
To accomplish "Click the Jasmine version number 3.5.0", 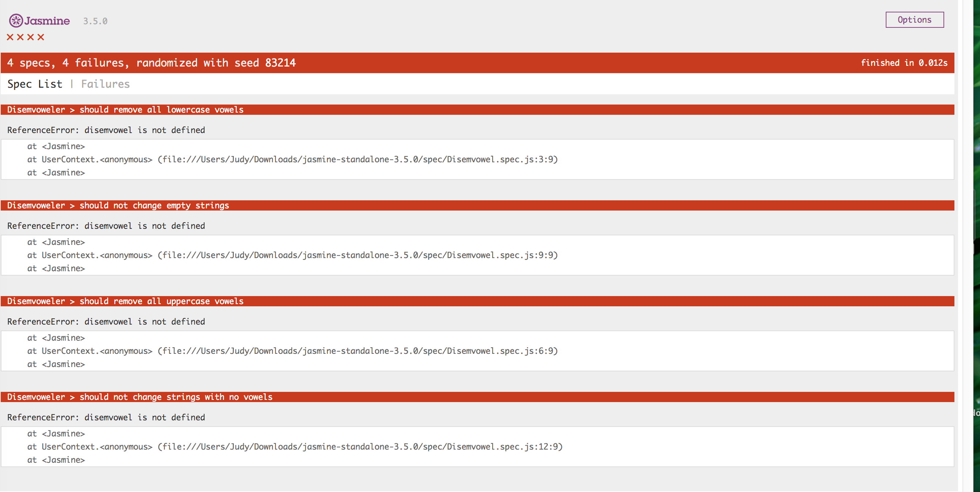I will (x=95, y=21).
